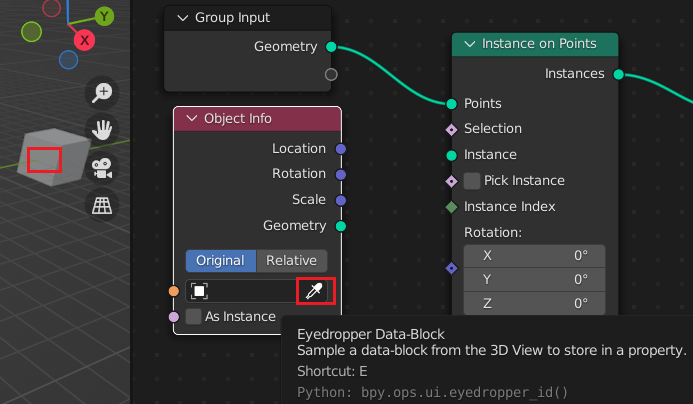Viewport: 693px width, 404px height.
Task: Select the hand pan view icon
Action: click(102, 129)
